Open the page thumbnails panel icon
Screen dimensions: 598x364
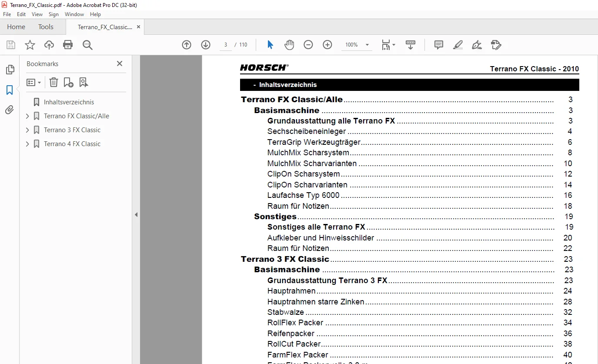[10, 70]
